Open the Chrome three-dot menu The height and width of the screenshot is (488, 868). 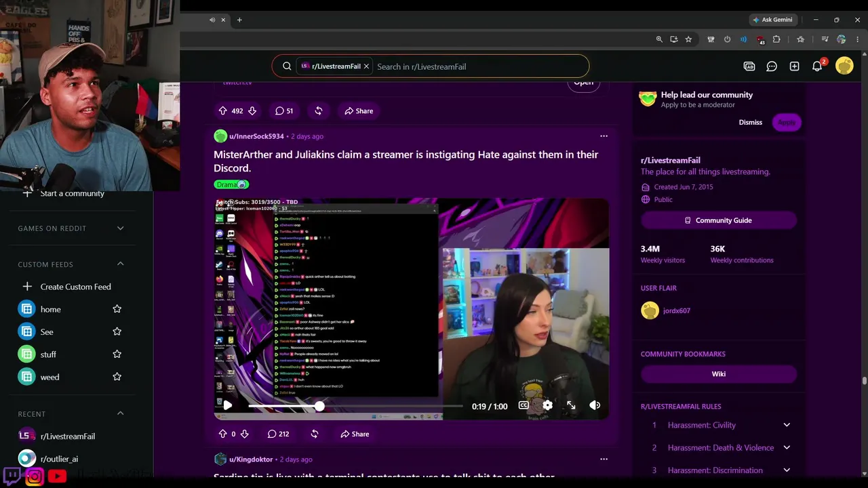pos(858,39)
